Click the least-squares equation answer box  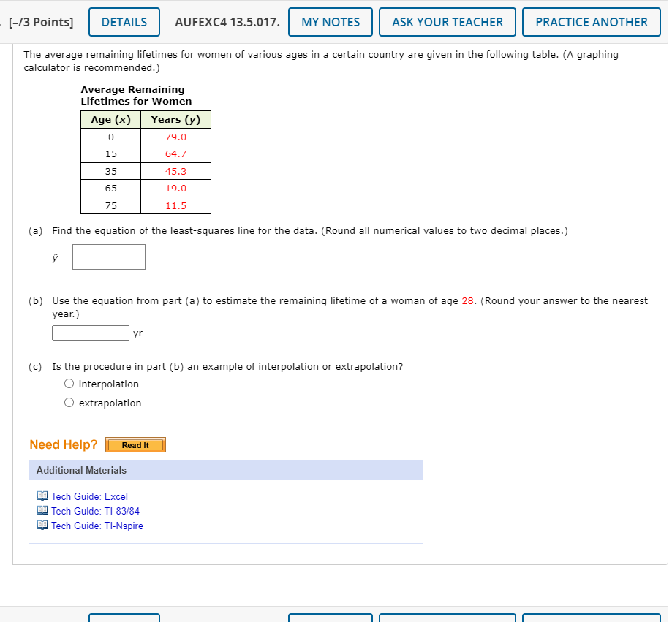click(108, 257)
